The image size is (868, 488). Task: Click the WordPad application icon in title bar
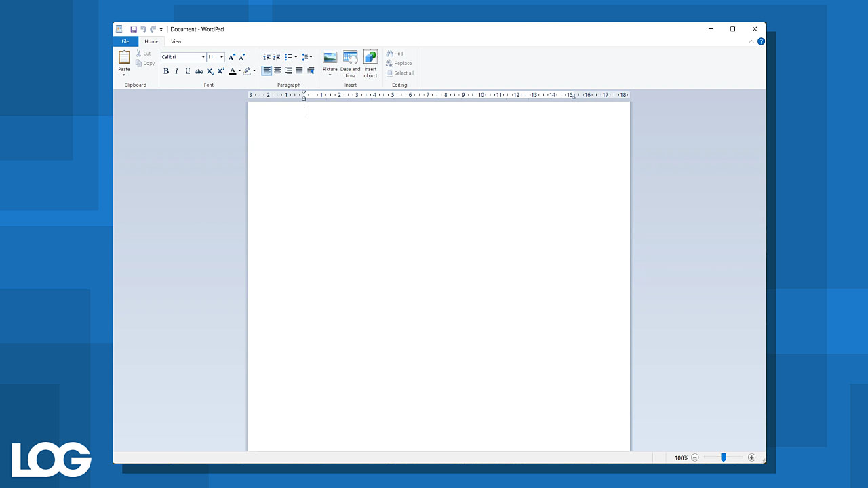click(x=119, y=29)
